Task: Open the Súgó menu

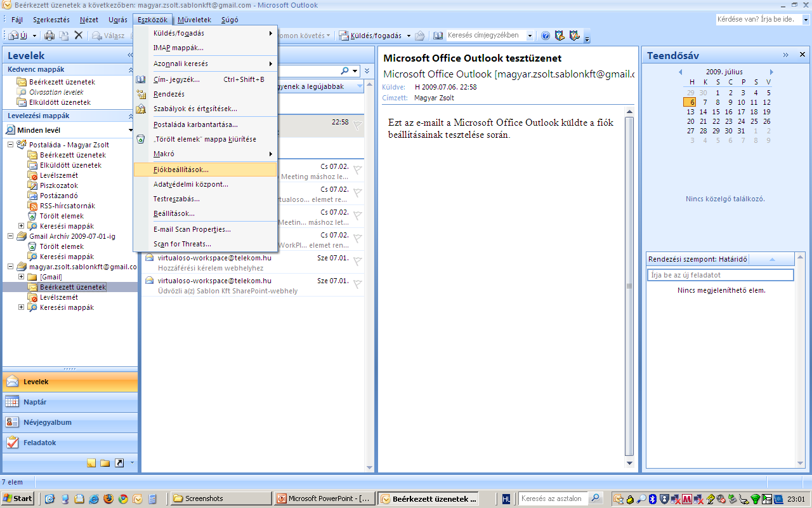Action: [x=230, y=20]
